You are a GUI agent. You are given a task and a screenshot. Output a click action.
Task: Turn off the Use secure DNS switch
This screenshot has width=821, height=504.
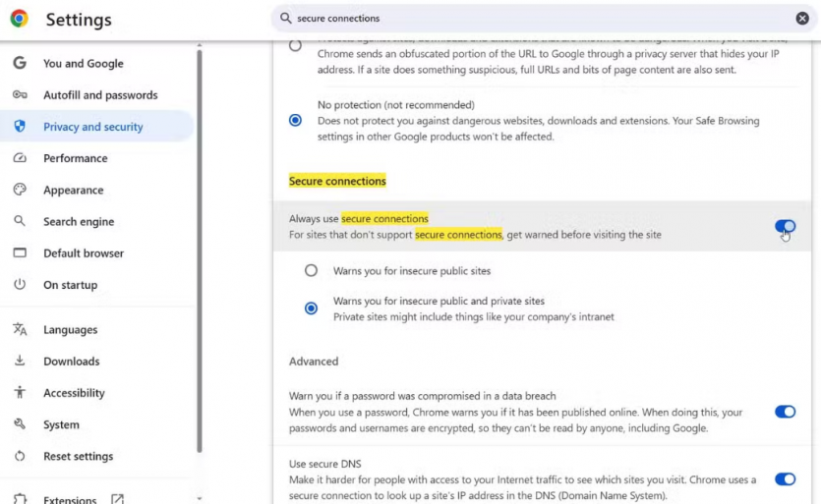[785, 478]
